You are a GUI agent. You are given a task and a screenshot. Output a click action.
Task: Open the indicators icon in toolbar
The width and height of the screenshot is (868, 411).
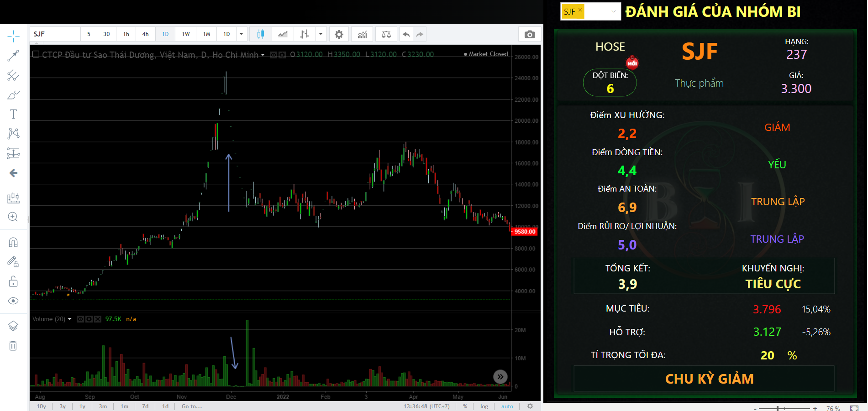(x=362, y=34)
